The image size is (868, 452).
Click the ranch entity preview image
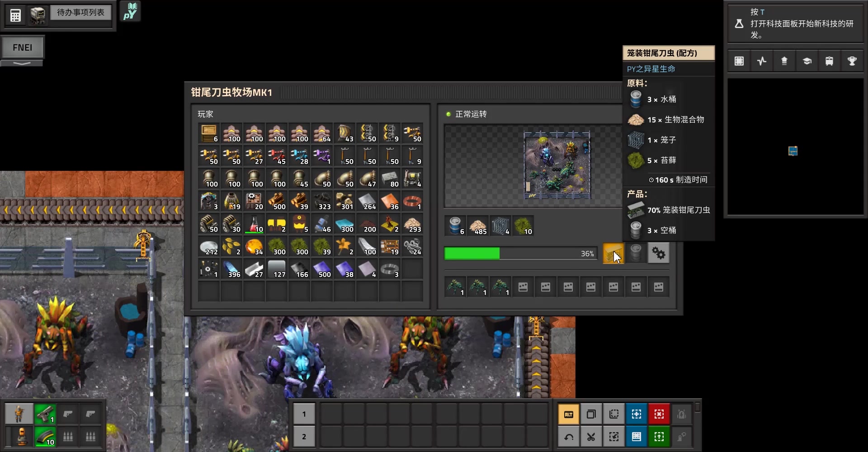pos(557,165)
